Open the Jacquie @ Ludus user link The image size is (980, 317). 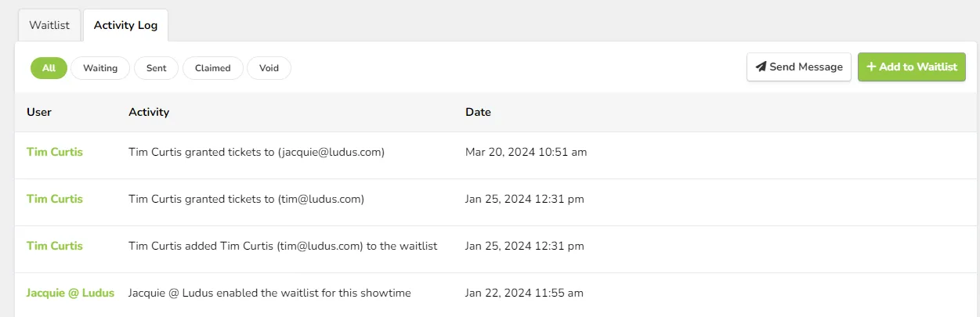click(x=71, y=293)
